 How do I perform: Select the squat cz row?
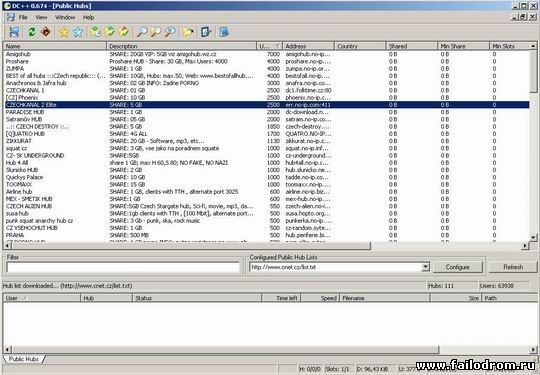(x=266, y=148)
